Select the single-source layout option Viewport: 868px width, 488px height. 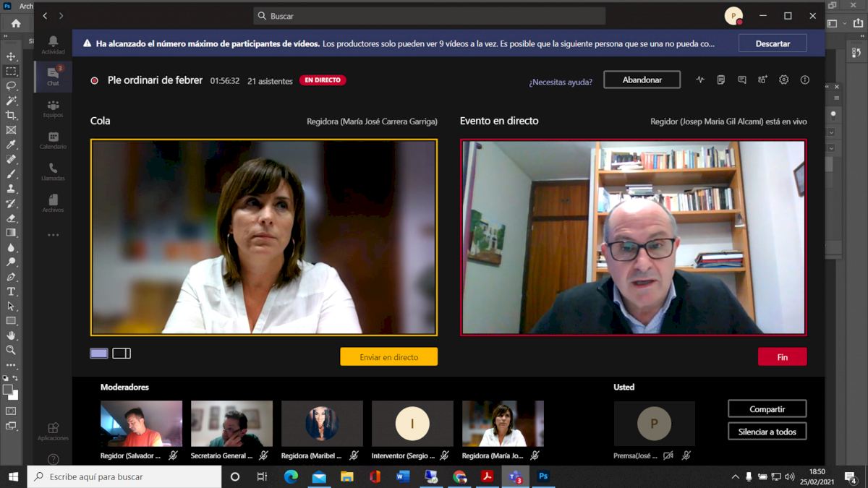click(99, 354)
